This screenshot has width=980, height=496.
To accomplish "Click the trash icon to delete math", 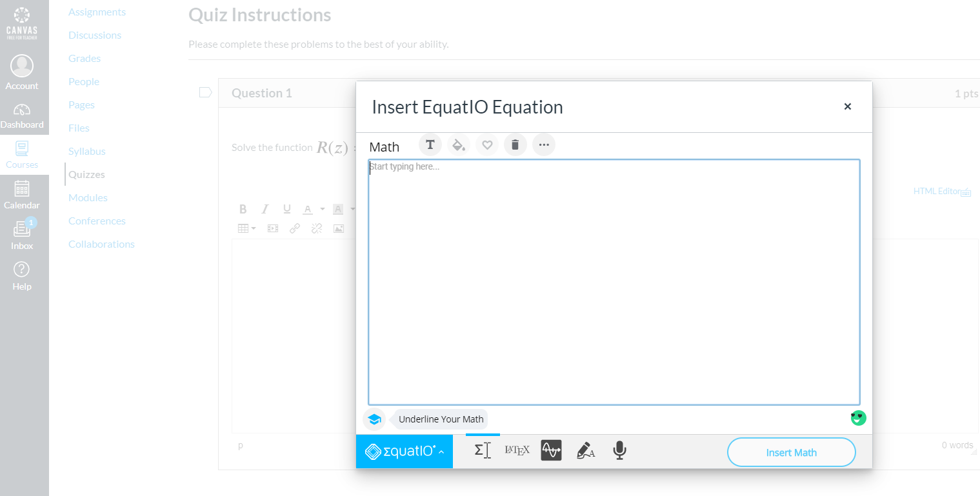I will [x=515, y=144].
